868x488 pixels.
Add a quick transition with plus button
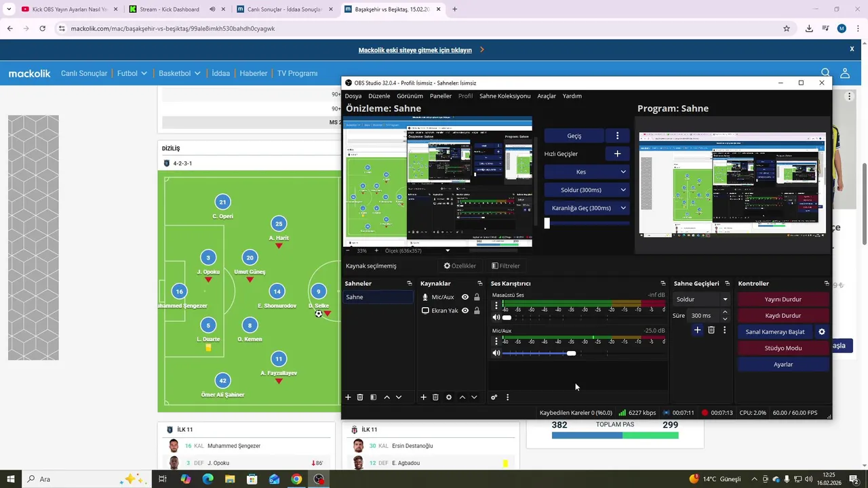click(617, 154)
